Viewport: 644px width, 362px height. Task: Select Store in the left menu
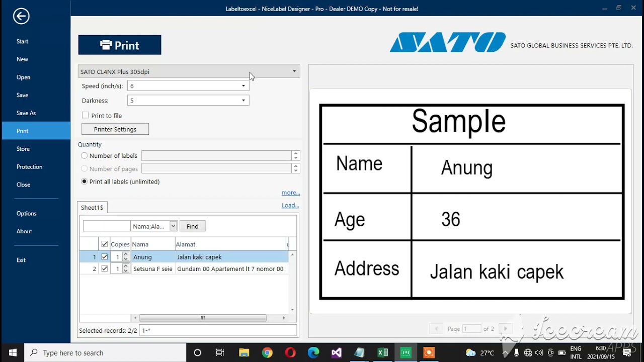(23, 149)
